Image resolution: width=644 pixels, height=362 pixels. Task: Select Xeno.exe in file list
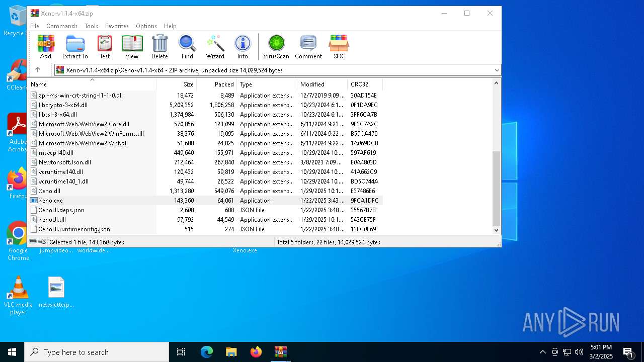tap(205, 200)
